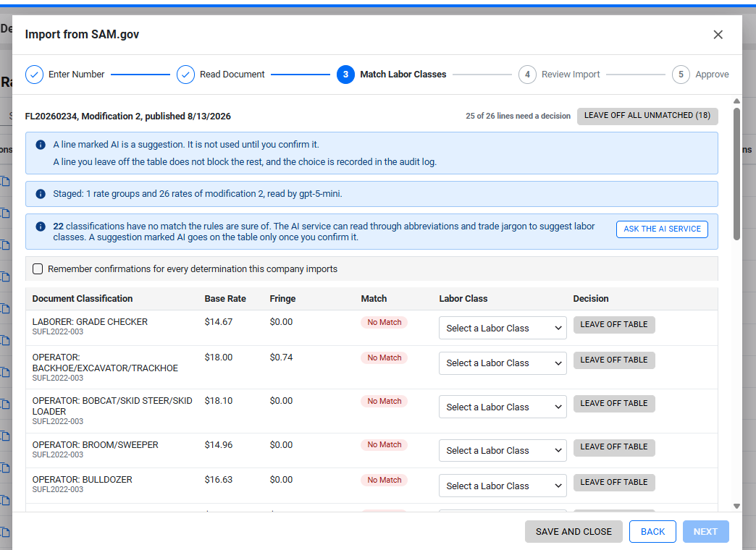This screenshot has width=756, height=550.
Task: Click info icon beside AI suggestion notice
Action: [41, 145]
